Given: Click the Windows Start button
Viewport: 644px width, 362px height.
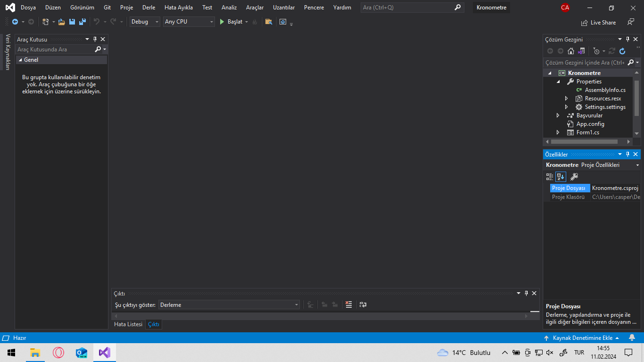Looking at the screenshot, I should pyautogui.click(x=11, y=353).
